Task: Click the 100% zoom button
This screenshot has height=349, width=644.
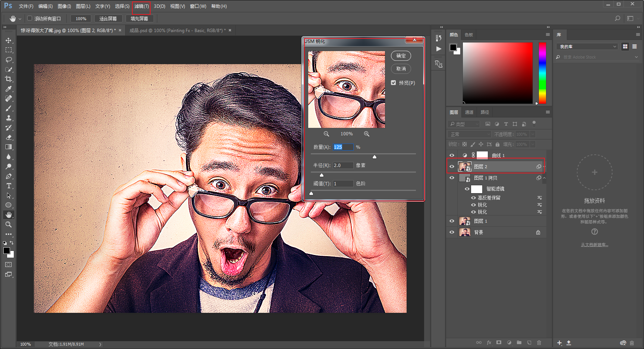Action: point(81,19)
